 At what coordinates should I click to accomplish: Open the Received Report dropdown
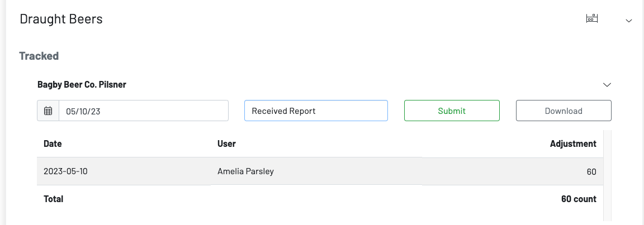316,111
